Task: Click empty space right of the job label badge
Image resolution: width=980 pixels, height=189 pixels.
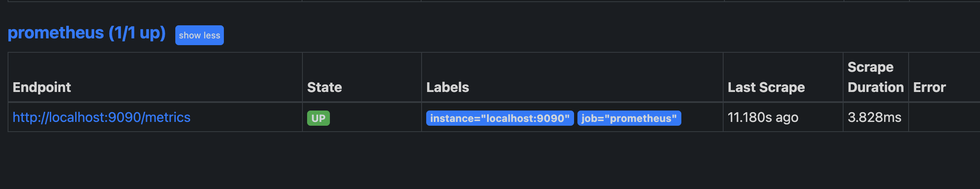Action: tap(701, 117)
